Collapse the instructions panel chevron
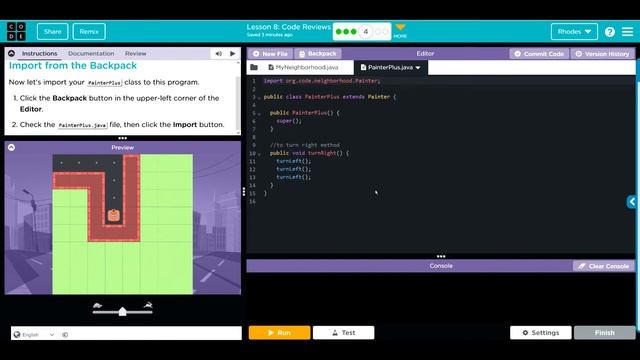Viewport: 640px width, 360px height. 11,53
